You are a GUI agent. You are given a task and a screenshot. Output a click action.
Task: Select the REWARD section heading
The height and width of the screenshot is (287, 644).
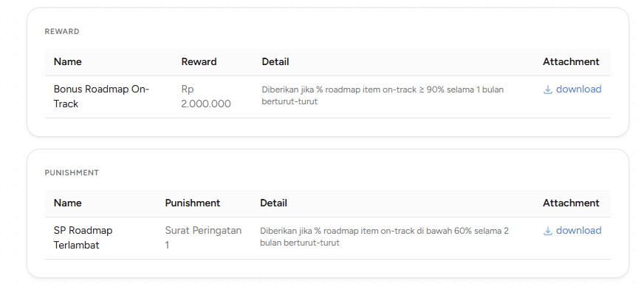[62, 31]
